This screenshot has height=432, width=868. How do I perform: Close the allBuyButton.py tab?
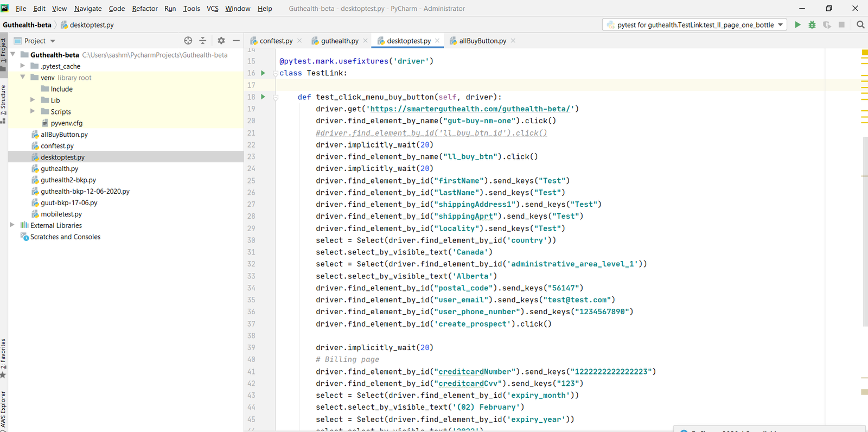point(513,41)
